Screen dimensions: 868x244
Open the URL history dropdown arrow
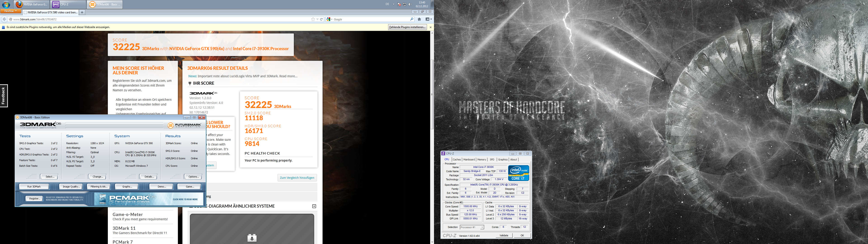tap(317, 19)
